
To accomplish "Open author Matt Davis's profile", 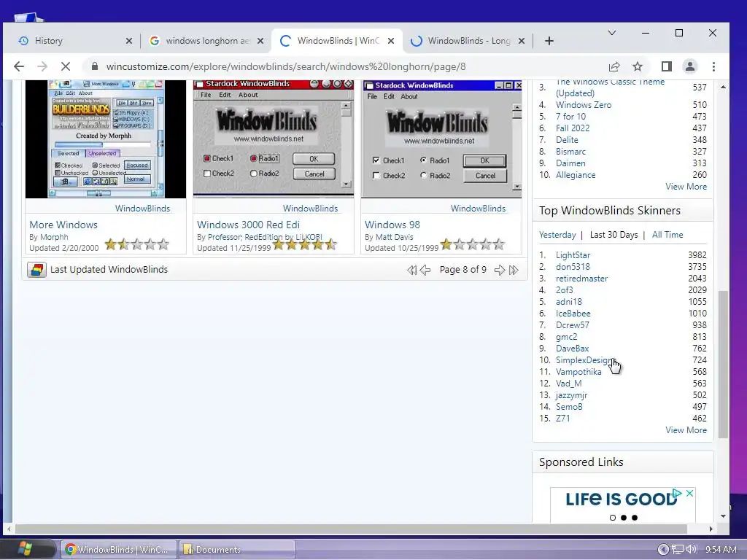I will 395,237.
